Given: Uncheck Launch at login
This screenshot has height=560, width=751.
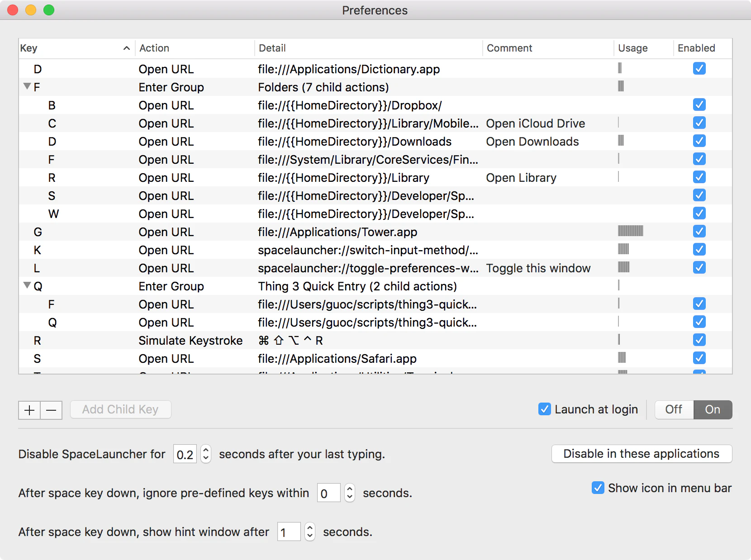Looking at the screenshot, I should tap(544, 409).
